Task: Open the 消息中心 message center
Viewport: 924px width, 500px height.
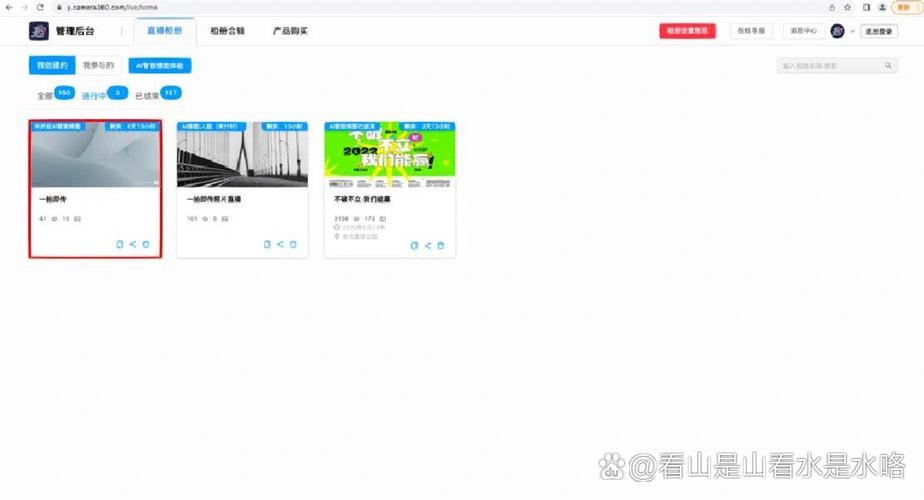Action: [x=803, y=31]
